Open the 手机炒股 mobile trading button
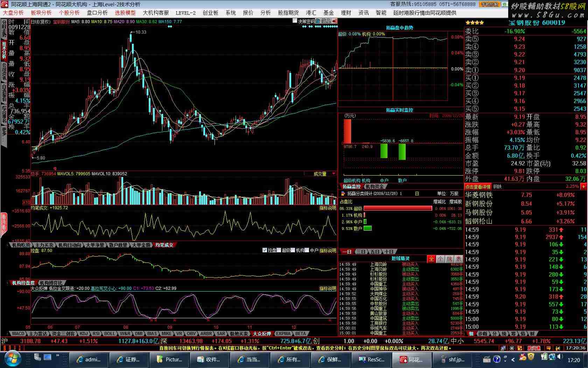Image resolution: width=588 pixels, height=368 pixels. click(490, 4)
